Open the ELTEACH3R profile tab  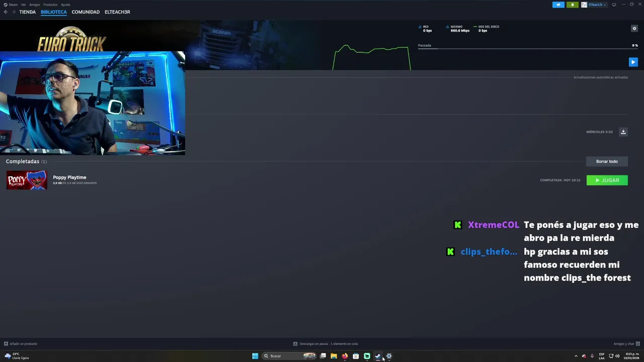coord(117,12)
